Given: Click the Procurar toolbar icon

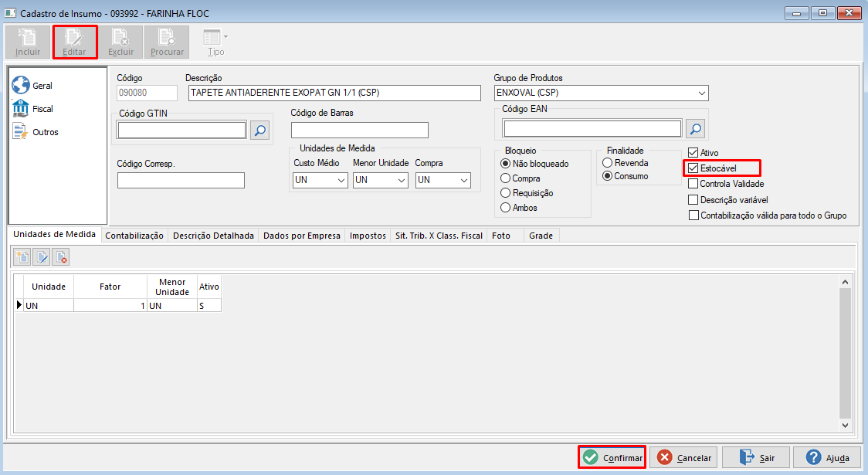Looking at the screenshot, I should [x=167, y=42].
